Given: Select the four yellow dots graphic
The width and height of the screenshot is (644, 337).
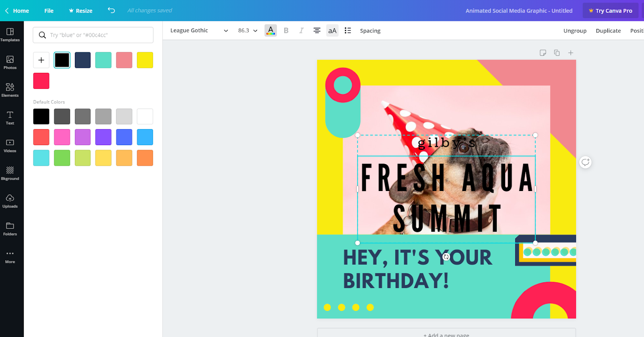Looking at the screenshot, I should [x=349, y=307].
